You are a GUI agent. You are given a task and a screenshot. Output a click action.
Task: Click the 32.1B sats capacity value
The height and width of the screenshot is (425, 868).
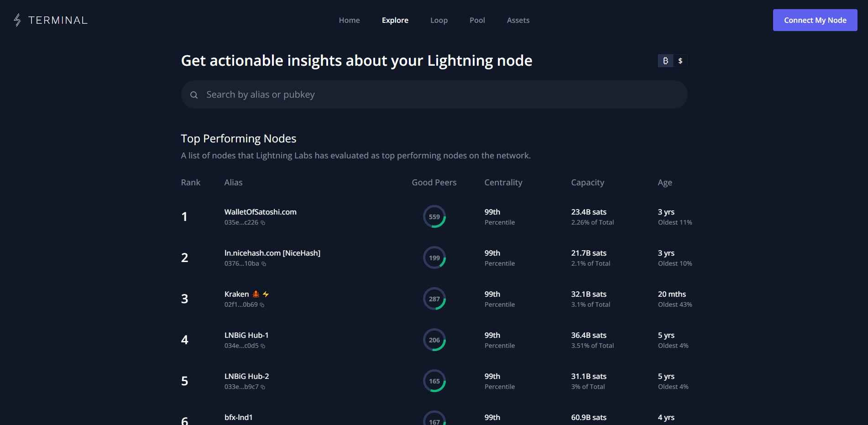pos(589,294)
